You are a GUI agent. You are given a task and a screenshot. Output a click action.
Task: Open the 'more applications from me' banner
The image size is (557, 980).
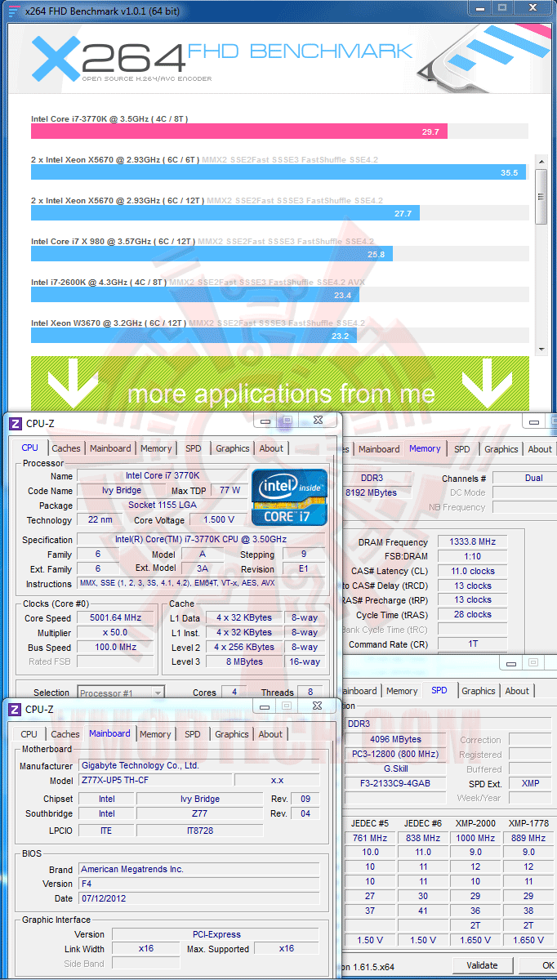click(x=280, y=384)
